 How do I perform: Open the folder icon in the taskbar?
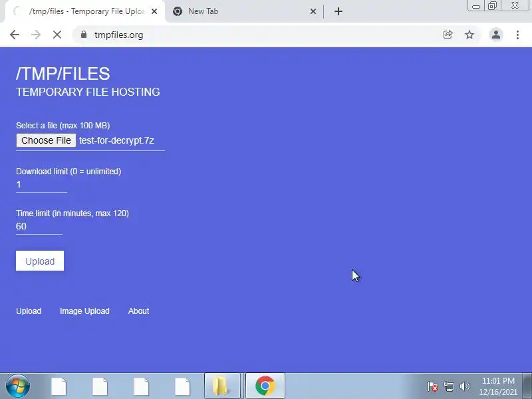[222, 386]
